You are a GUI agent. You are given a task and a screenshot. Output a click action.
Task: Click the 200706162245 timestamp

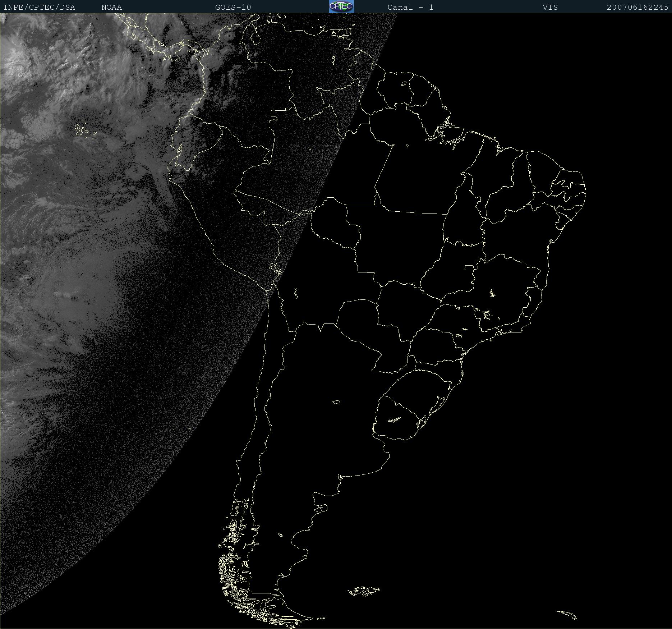tap(638, 7)
